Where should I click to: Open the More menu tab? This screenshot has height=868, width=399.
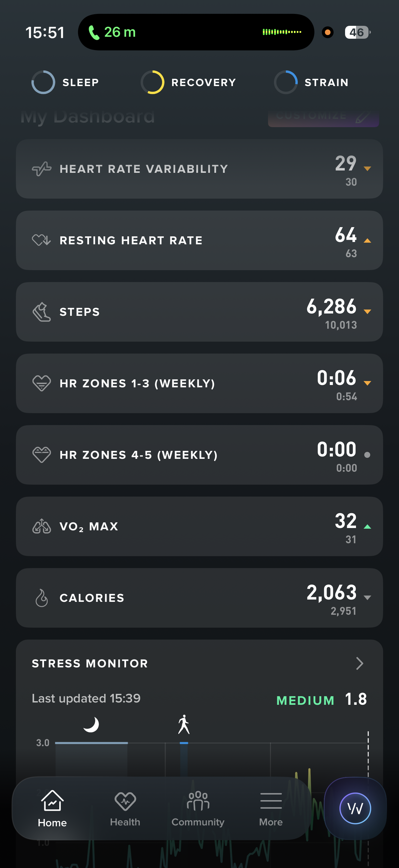(271, 808)
